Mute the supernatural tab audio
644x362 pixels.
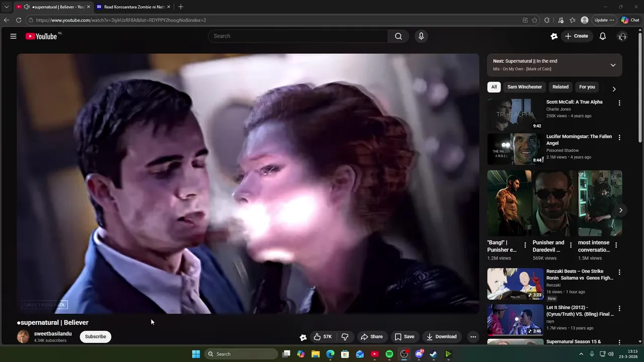pyautogui.click(x=27, y=7)
